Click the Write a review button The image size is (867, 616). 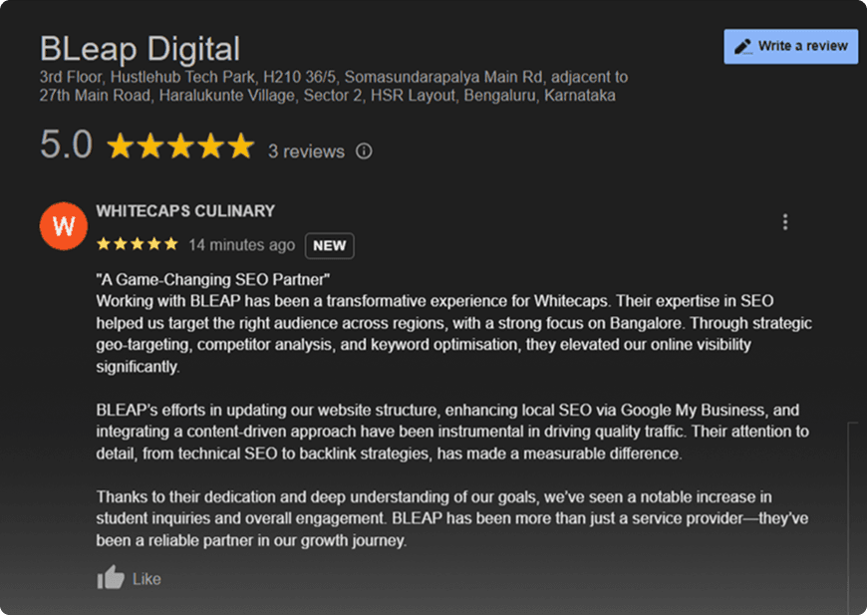point(790,47)
